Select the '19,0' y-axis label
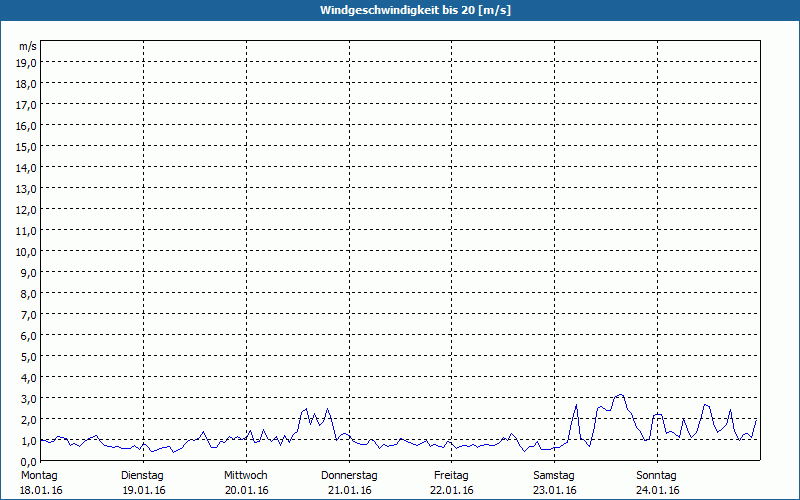The image size is (800, 500). click(26, 63)
